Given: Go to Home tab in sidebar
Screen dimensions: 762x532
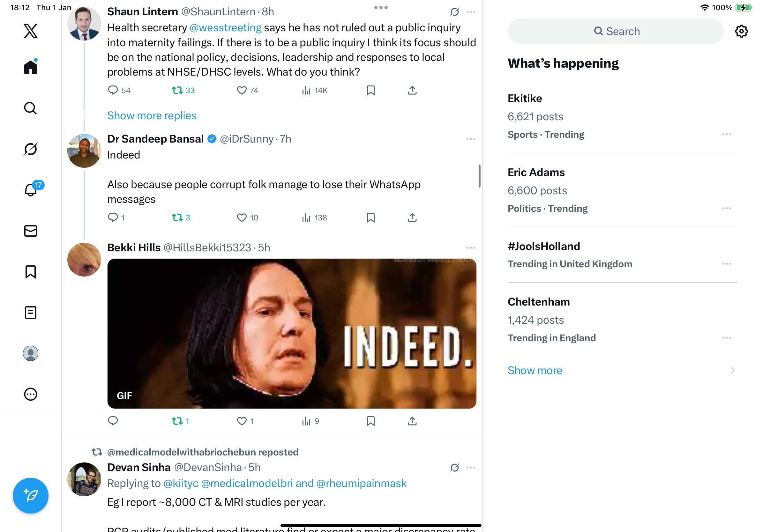Looking at the screenshot, I should (x=31, y=67).
